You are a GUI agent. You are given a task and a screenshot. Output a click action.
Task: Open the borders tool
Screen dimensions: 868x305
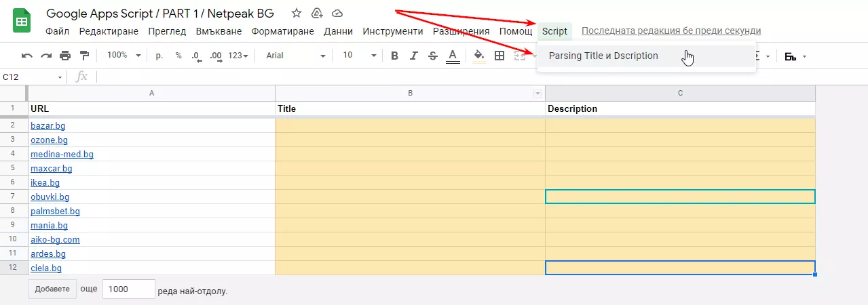coord(499,56)
